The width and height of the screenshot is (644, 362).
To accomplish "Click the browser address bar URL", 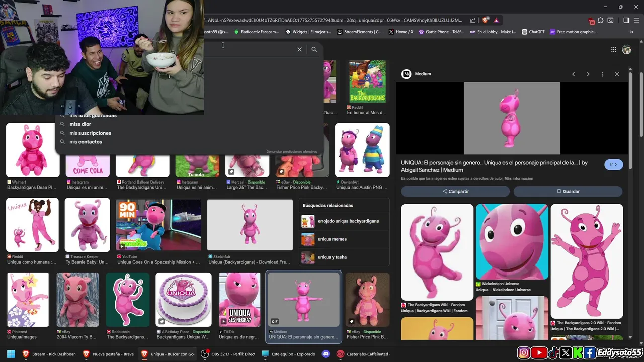I will [x=333, y=20].
